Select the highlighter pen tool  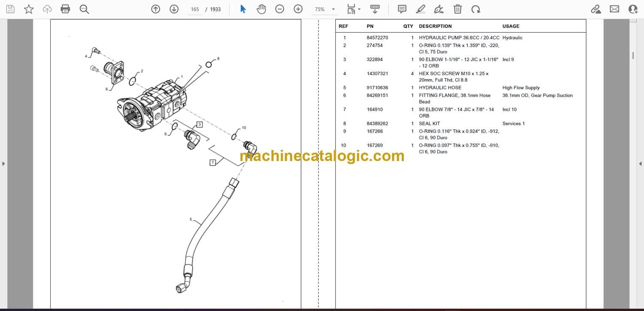pyautogui.click(x=421, y=9)
